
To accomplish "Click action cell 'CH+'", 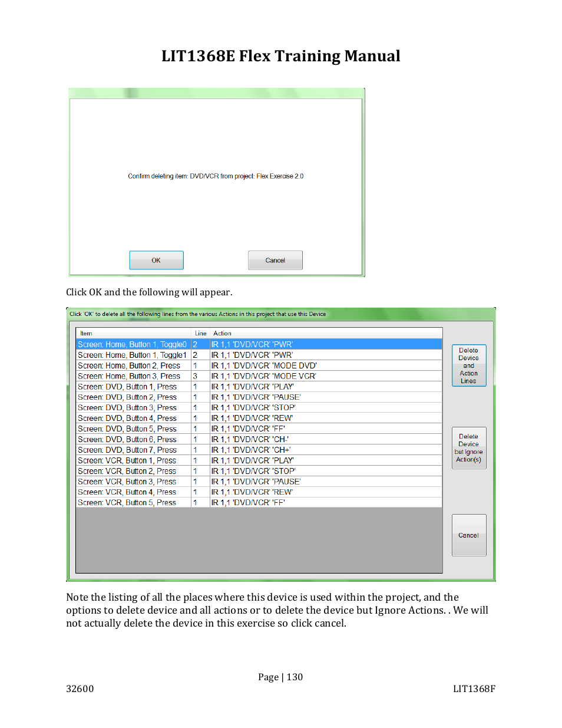I will point(326,450).
